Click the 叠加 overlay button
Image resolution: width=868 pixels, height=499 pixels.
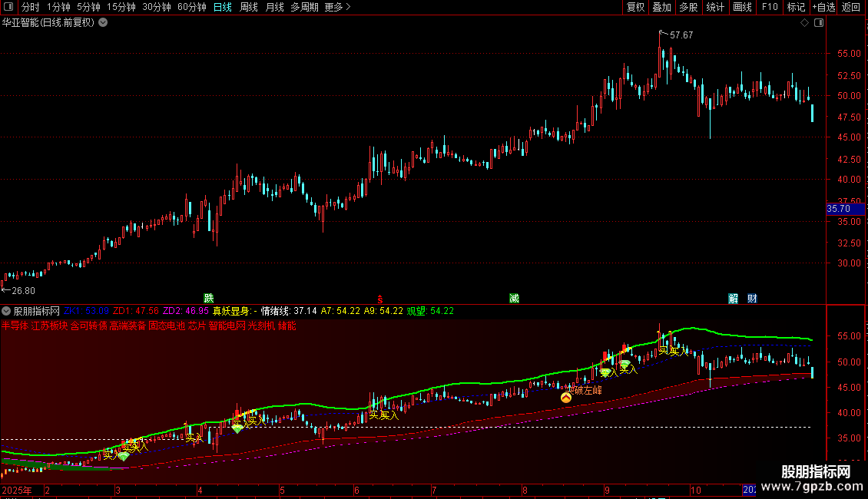[662, 7]
